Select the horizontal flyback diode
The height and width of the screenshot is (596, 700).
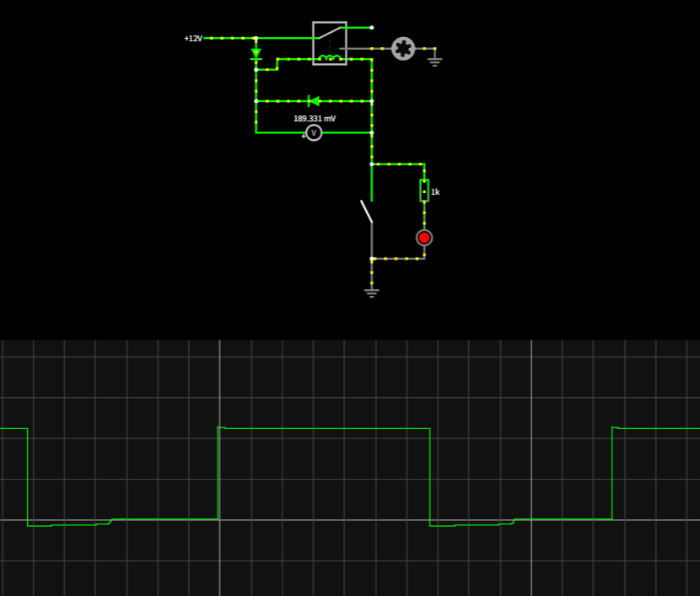pos(314,101)
